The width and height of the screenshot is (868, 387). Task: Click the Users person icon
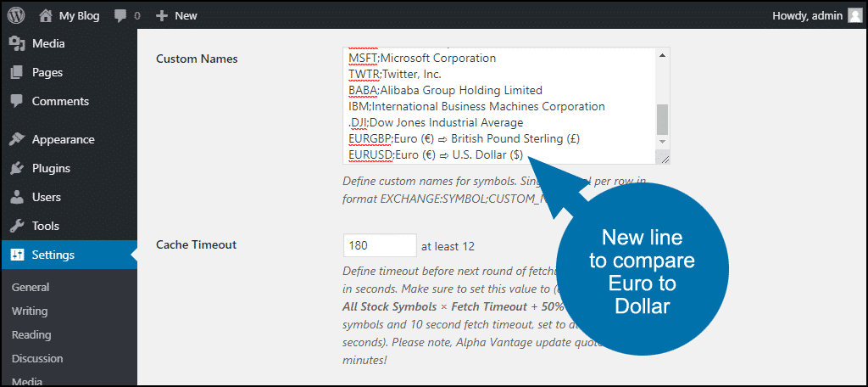click(17, 197)
